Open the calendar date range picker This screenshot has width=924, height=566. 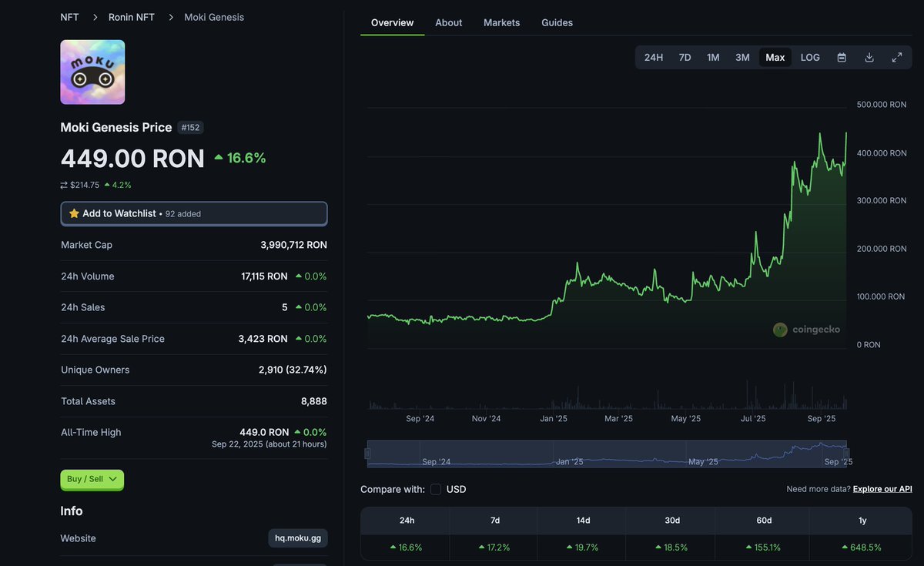coord(842,57)
